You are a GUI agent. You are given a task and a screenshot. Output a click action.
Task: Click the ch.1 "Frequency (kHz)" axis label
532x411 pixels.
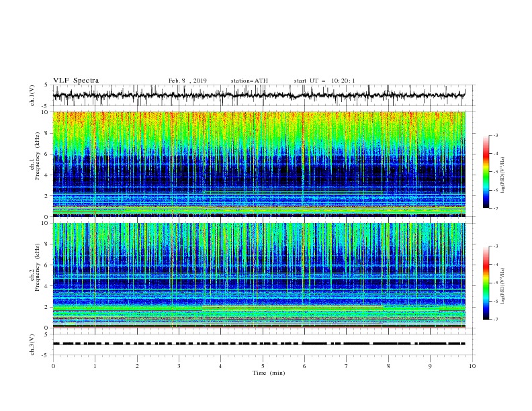click(x=38, y=156)
